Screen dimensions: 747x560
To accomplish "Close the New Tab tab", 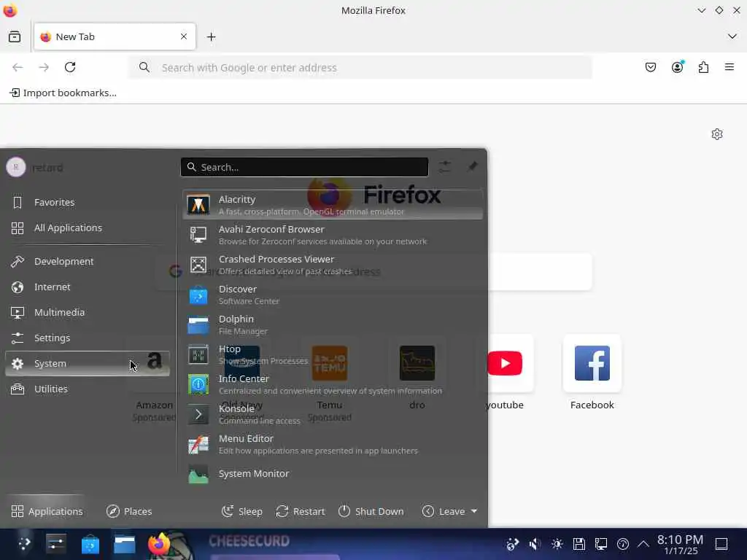I will [184, 36].
